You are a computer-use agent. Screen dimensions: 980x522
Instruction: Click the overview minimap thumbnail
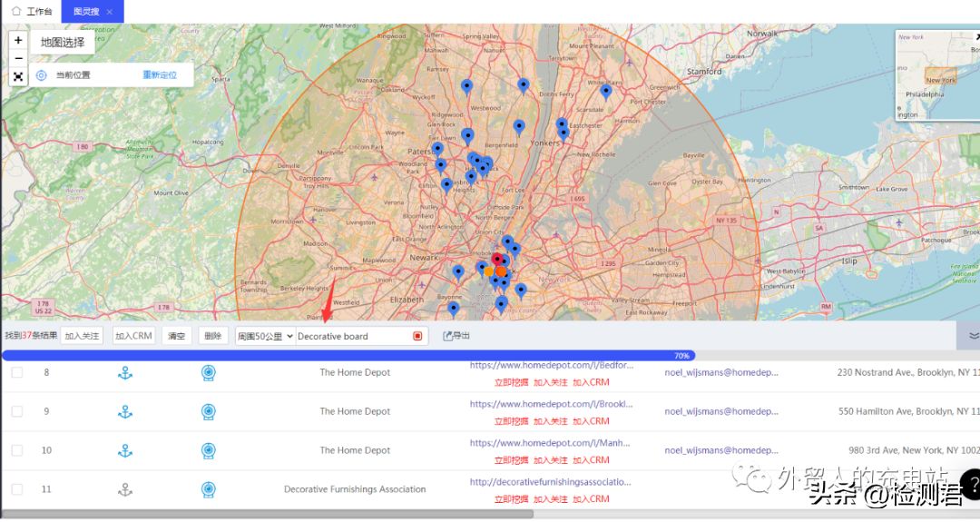(937, 75)
